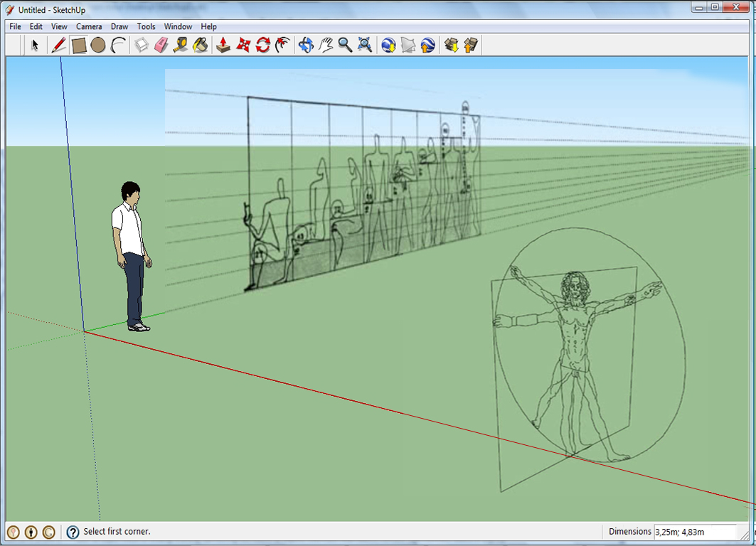
Task: Open the Draw menu
Action: [119, 26]
